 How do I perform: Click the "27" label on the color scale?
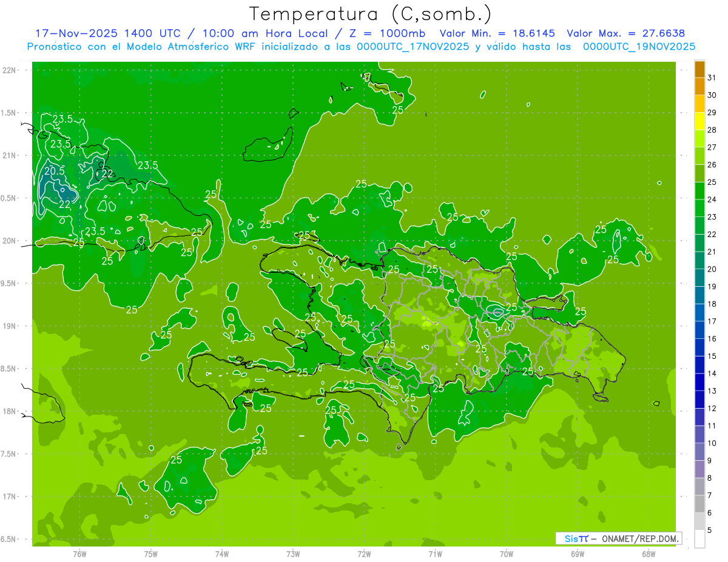click(712, 147)
